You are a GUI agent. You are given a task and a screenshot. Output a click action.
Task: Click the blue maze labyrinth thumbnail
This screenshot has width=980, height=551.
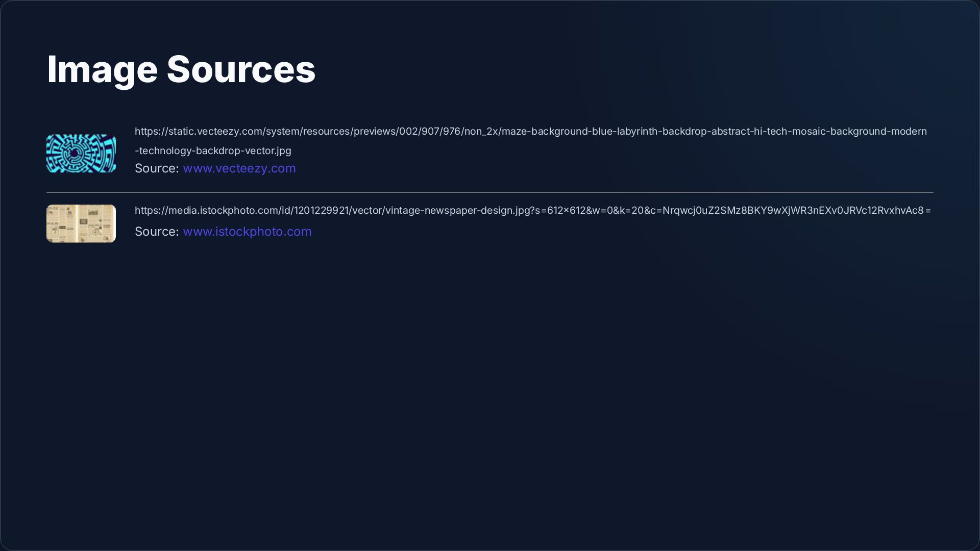point(81,153)
